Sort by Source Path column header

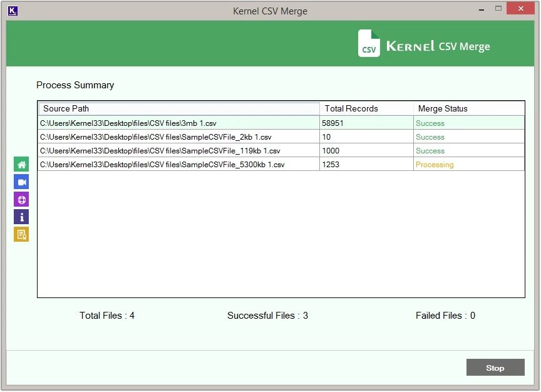click(178, 109)
